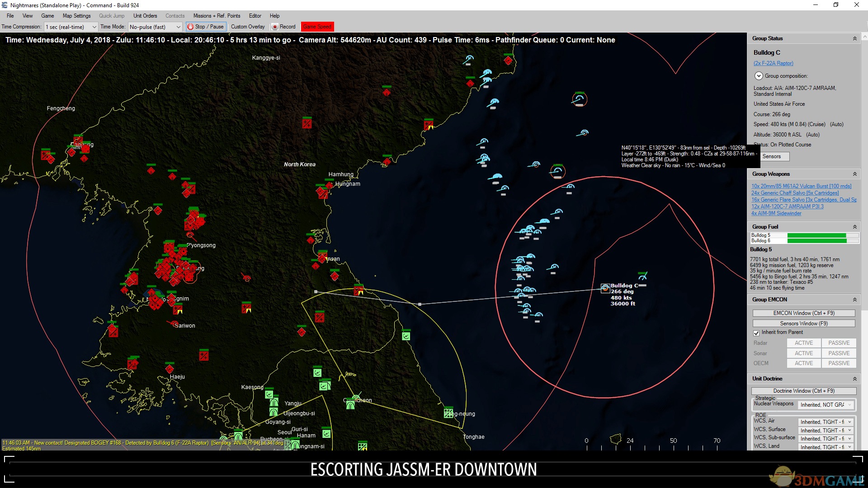Image resolution: width=868 pixels, height=488 pixels.
Task: Open the WCS, Sub-surface dropdown
Action: click(x=826, y=439)
